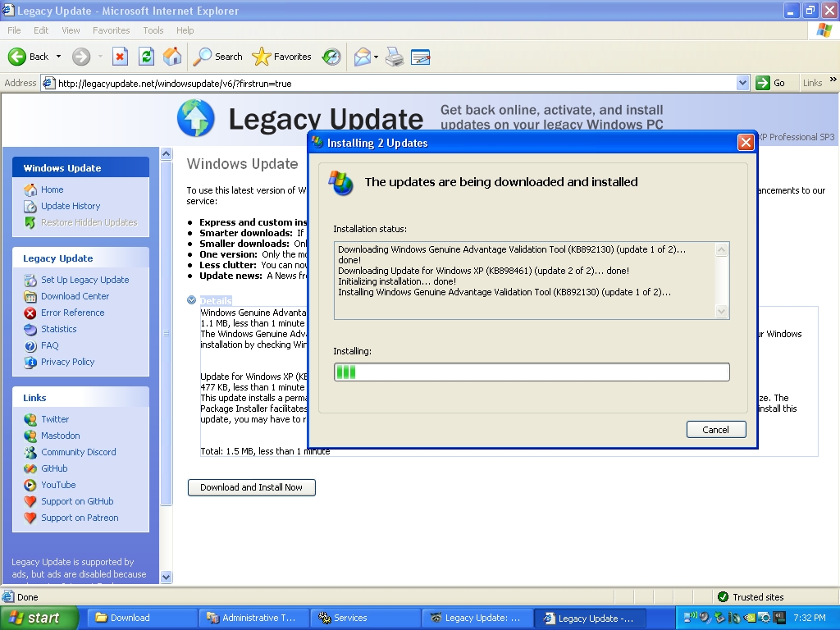Click Download and Install Now button
Viewport: 840px width, 630px height.
tap(251, 487)
